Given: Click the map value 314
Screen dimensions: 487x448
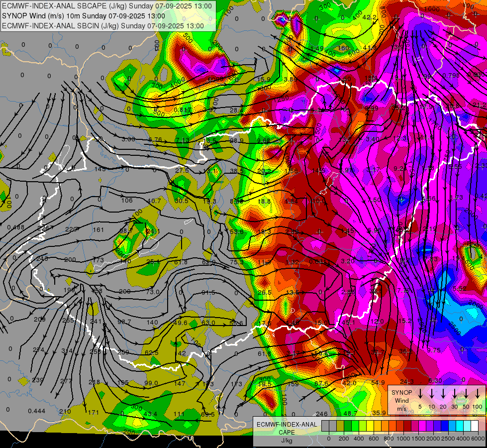Looking at the screenshot, I should [x=67, y=351].
